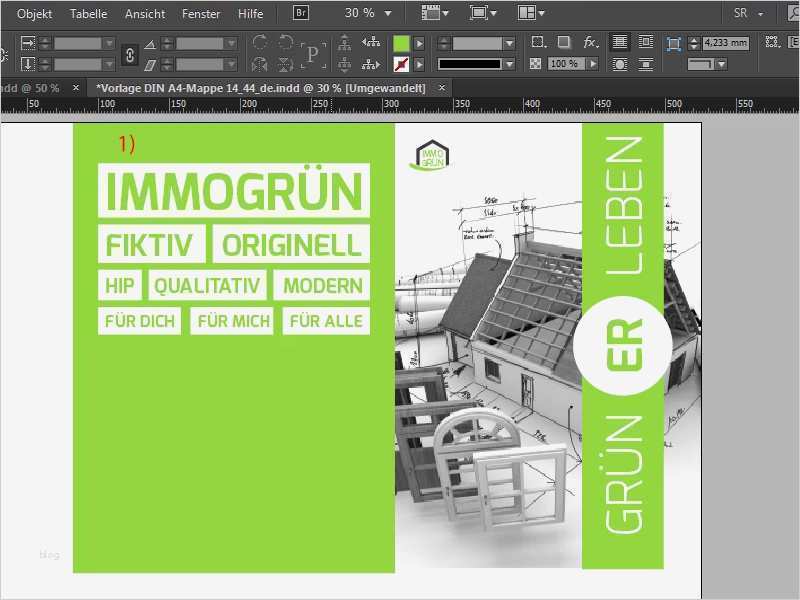Click the QUALITATIV text box

pyautogui.click(x=208, y=285)
